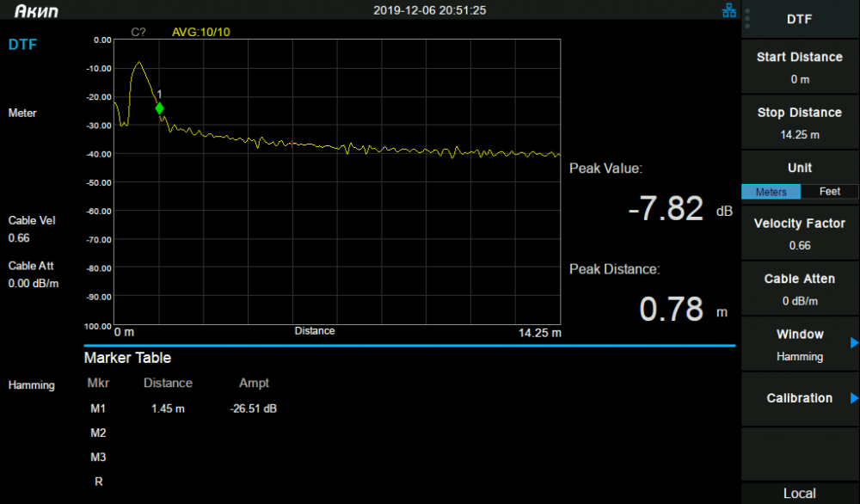Click the green diamond marker 1

click(160, 108)
